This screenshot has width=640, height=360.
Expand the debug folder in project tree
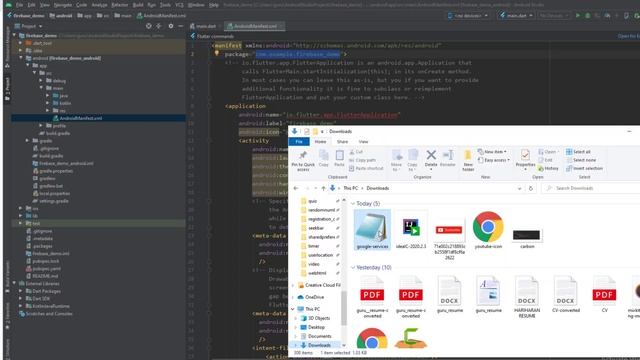pos(41,80)
